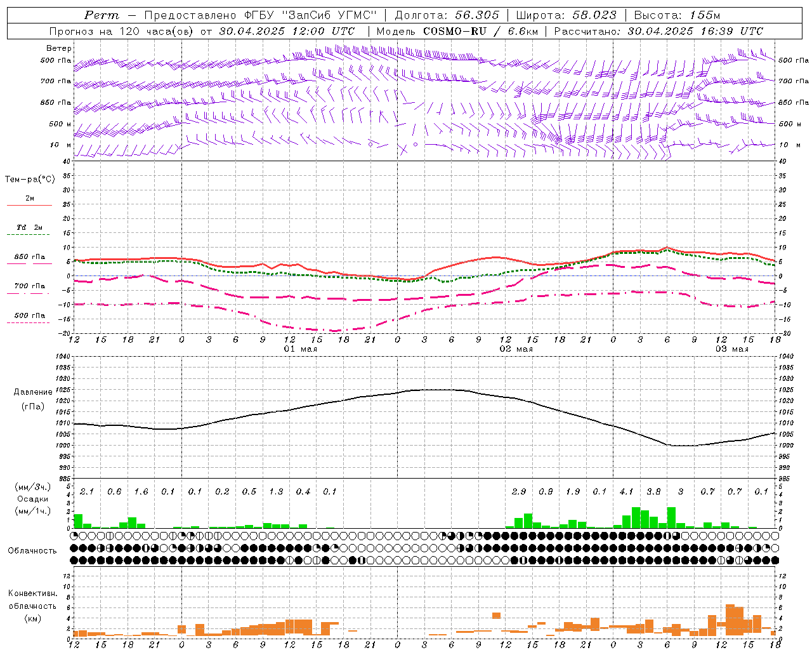Image resolution: width=812 pixels, height=650 pixels.
Task: Click the '0.5' precipitation total
Action: (x=249, y=491)
